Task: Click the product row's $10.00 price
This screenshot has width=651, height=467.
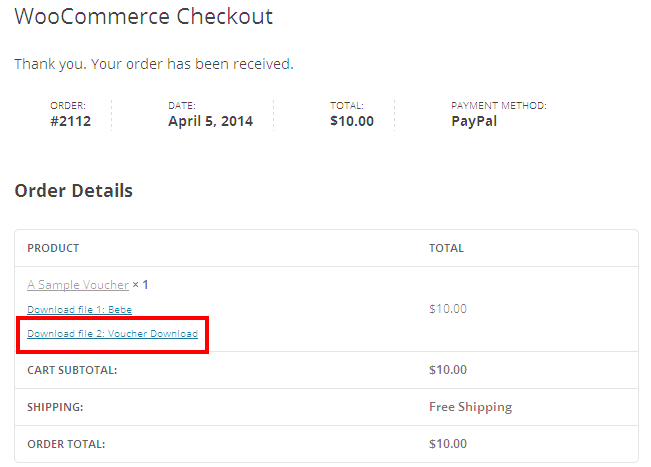Action: point(447,309)
